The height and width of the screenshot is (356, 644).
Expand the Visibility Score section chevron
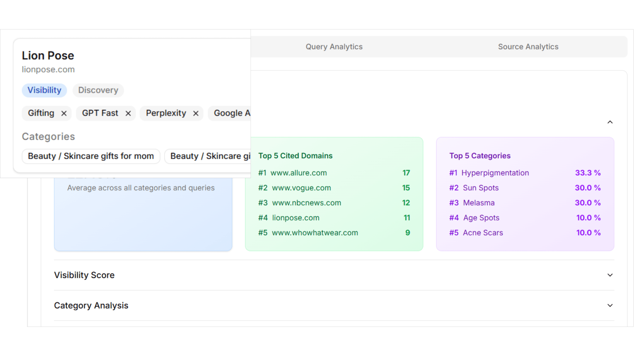pos(610,275)
